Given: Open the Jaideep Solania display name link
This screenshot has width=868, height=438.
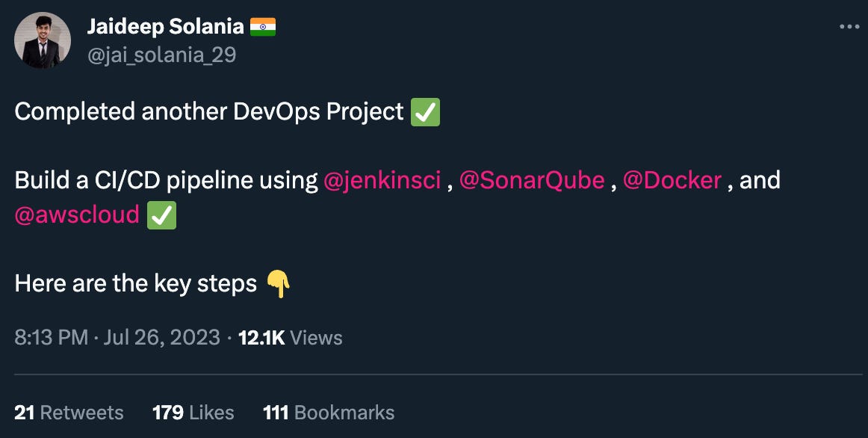Looking at the screenshot, I should click(165, 27).
